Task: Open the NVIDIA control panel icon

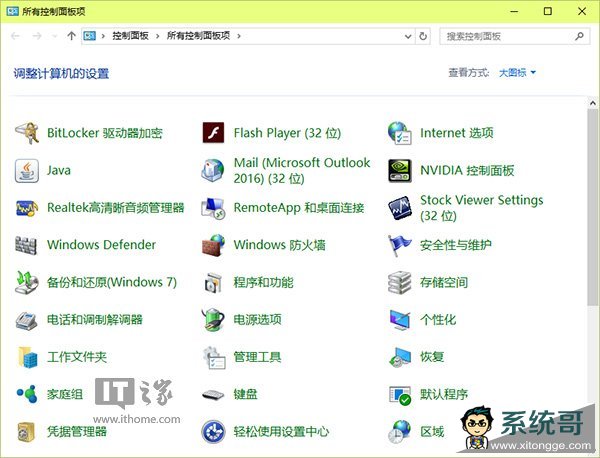Action: pos(399,170)
